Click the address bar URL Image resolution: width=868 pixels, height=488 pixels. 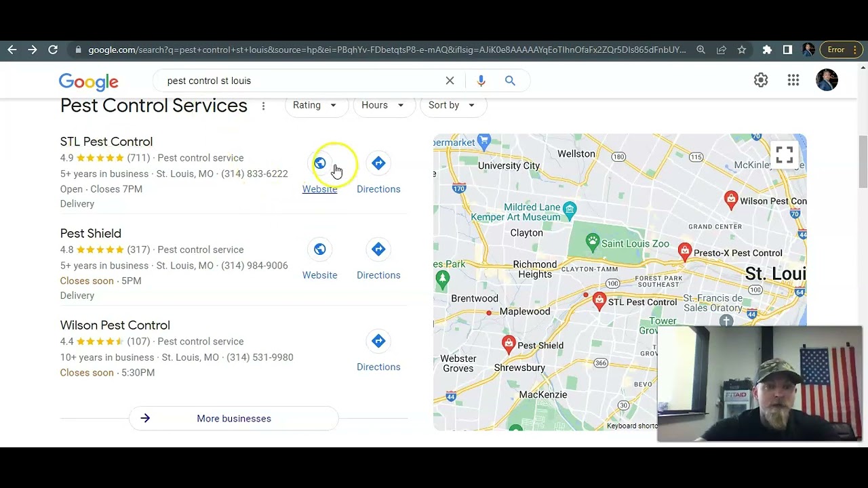pyautogui.click(x=387, y=49)
